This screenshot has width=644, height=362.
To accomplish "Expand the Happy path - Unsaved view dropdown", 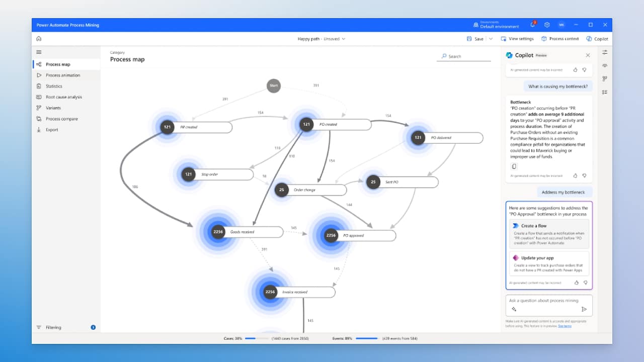I will point(321,39).
